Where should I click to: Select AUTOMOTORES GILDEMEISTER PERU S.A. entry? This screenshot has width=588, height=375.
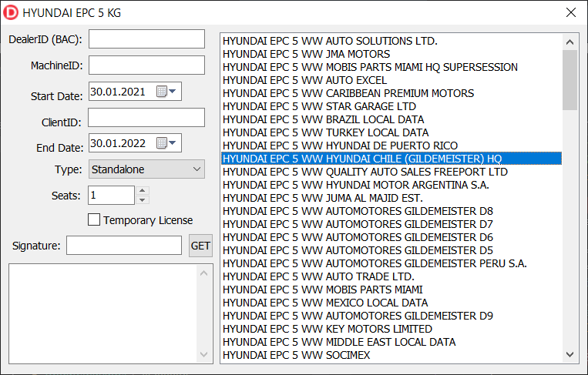[x=391, y=263]
